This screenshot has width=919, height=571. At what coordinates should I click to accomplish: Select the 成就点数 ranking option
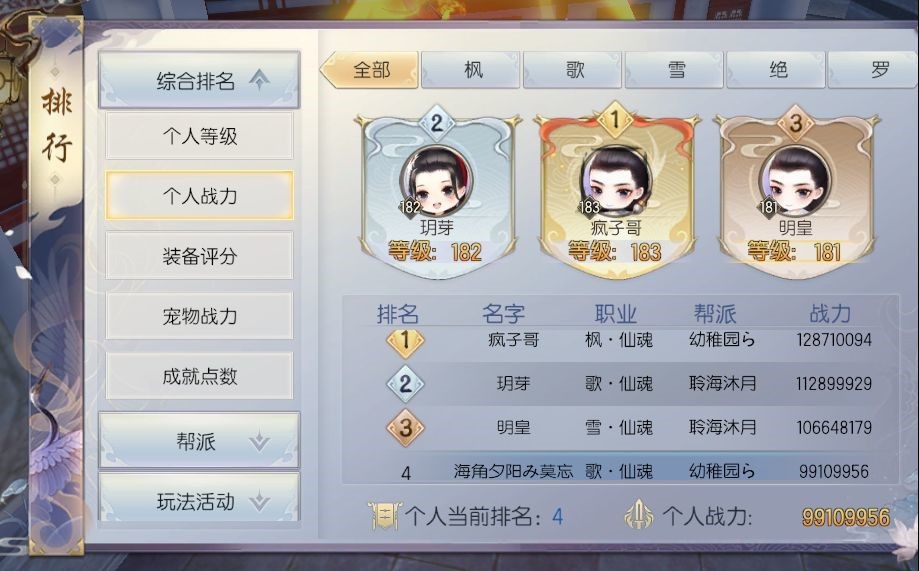199,376
